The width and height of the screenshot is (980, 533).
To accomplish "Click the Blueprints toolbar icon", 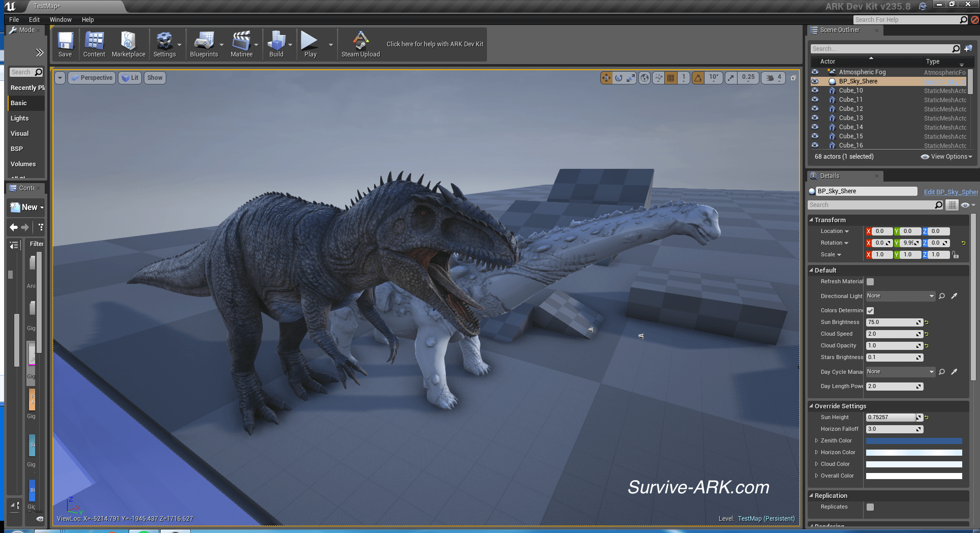I will point(204,44).
